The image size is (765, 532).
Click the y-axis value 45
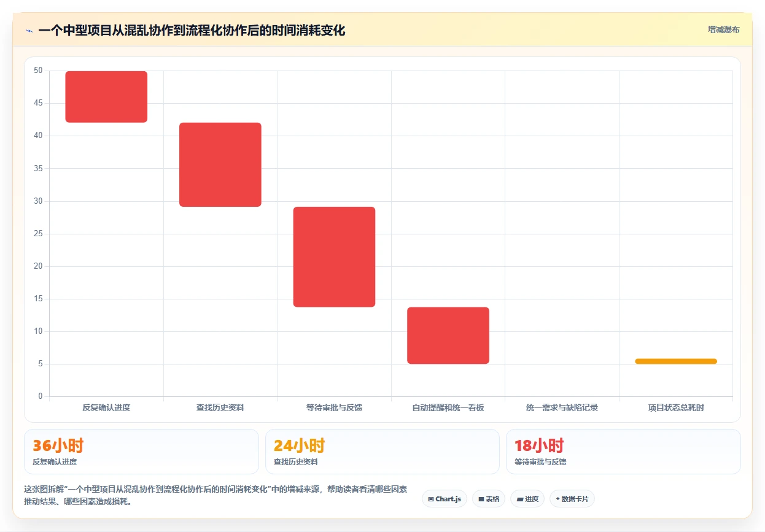(x=38, y=103)
